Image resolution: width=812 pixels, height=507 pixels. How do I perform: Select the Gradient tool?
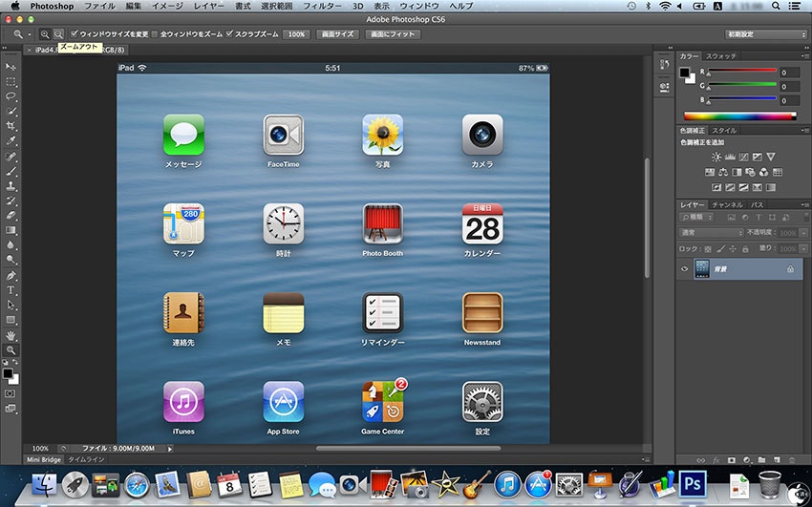pyautogui.click(x=11, y=230)
